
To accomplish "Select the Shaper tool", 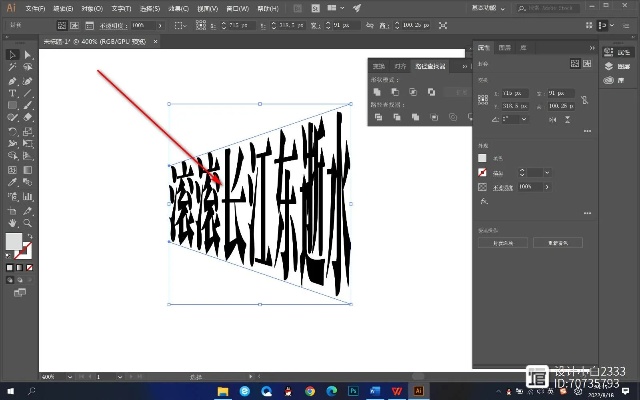I will click(12, 118).
